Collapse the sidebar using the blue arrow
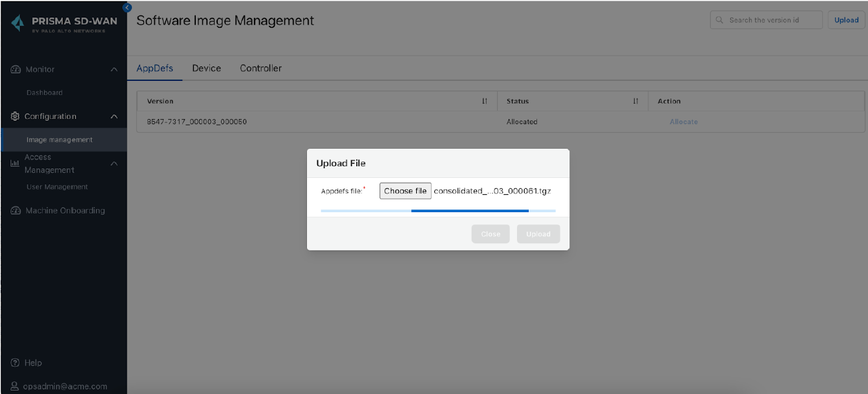Viewport: 868px width, 394px height. pos(127,7)
